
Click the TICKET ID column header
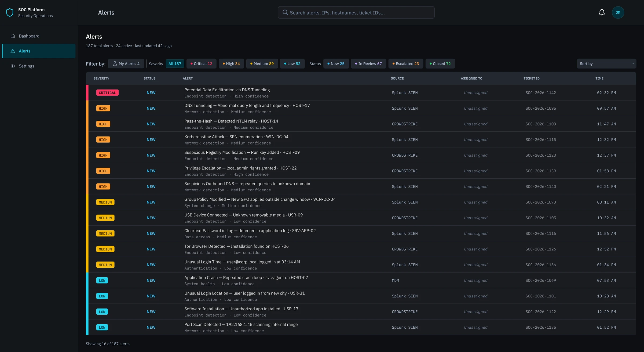[531, 78]
